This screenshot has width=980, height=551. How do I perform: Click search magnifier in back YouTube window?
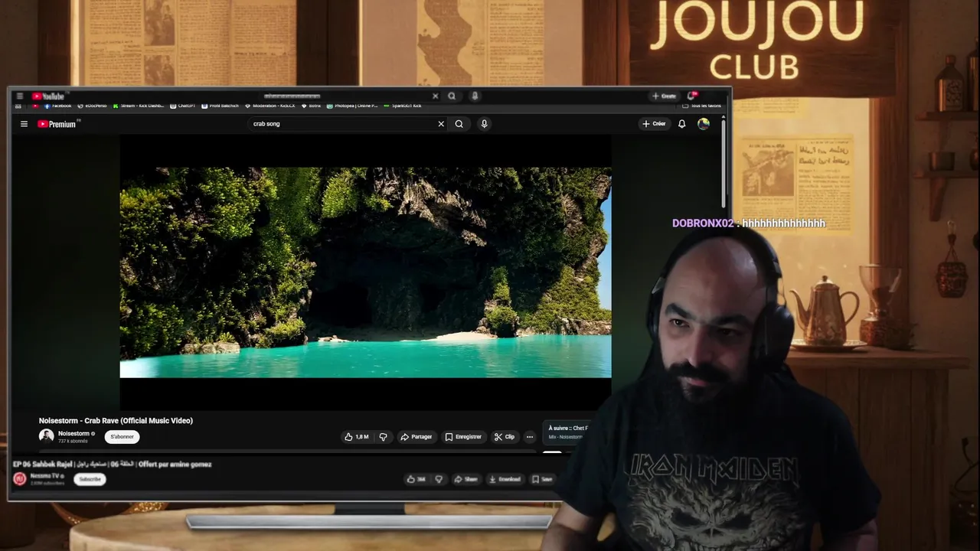click(x=452, y=96)
